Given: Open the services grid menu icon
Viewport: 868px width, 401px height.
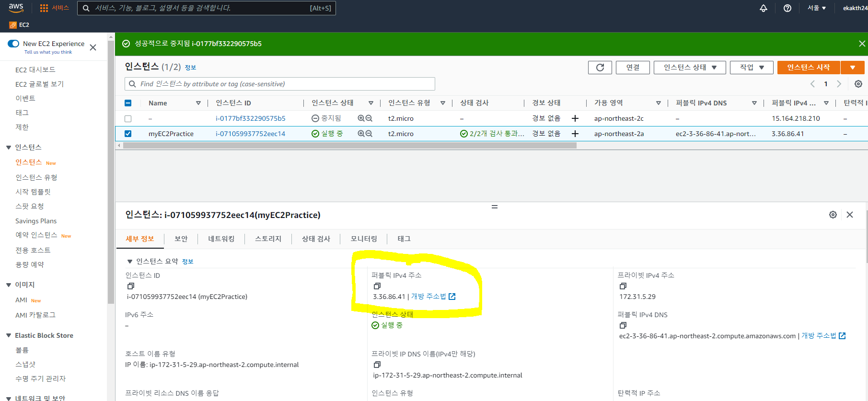Looking at the screenshot, I should click(x=44, y=8).
